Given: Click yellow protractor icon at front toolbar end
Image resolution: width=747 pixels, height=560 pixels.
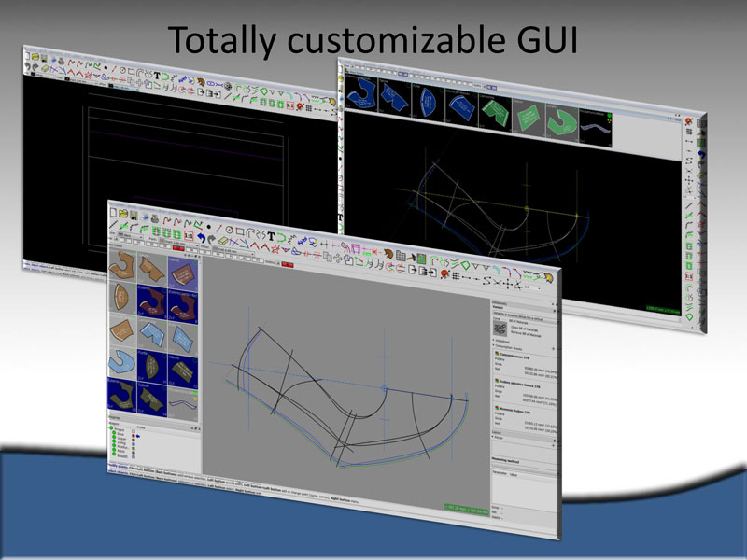Looking at the screenshot, I should 548,277.
